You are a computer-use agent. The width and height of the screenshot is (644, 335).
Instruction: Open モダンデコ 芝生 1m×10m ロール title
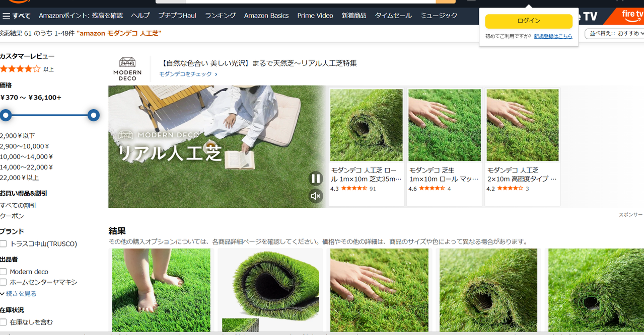444,175
